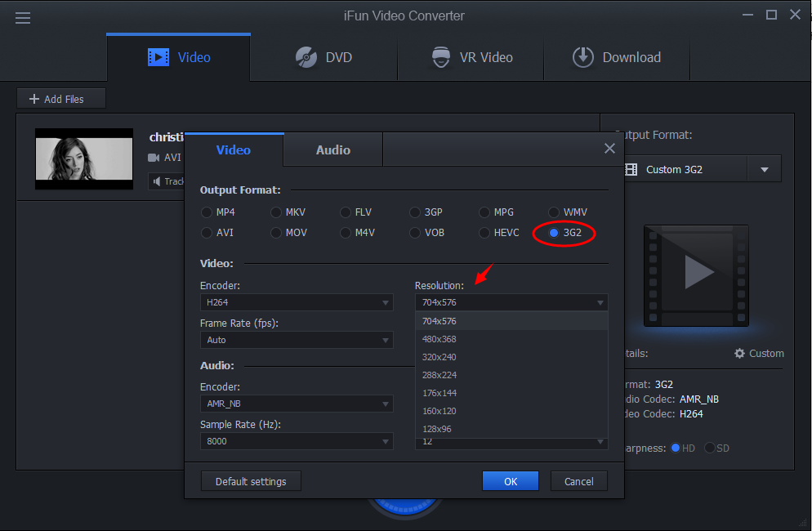Click the Default settings button
This screenshot has height=531, width=812.
251,481
